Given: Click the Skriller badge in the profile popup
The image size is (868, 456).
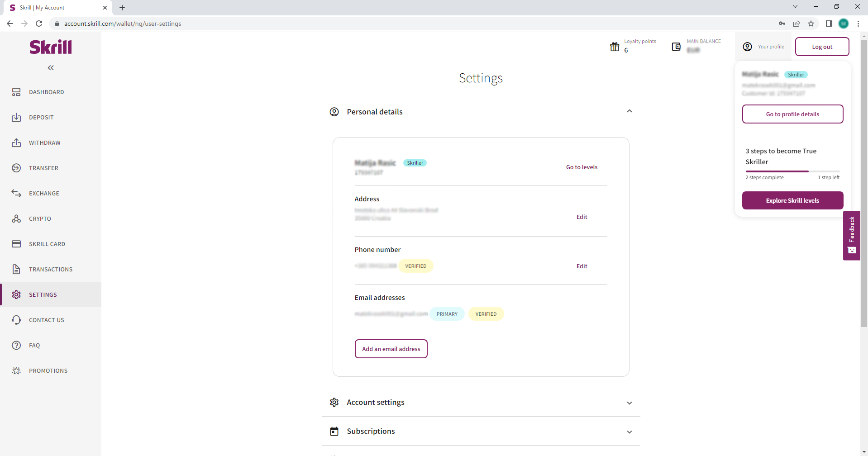Looking at the screenshot, I should click(x=796, y=75).
